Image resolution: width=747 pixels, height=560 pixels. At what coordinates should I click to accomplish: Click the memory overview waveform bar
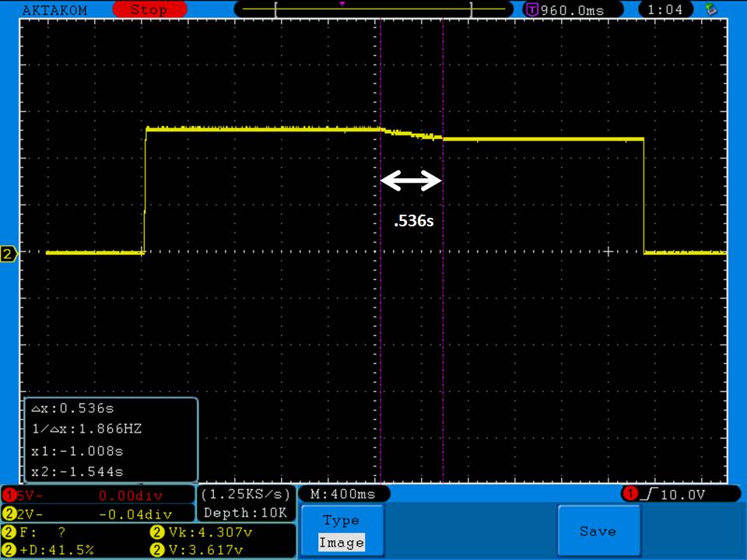(357, 10)
